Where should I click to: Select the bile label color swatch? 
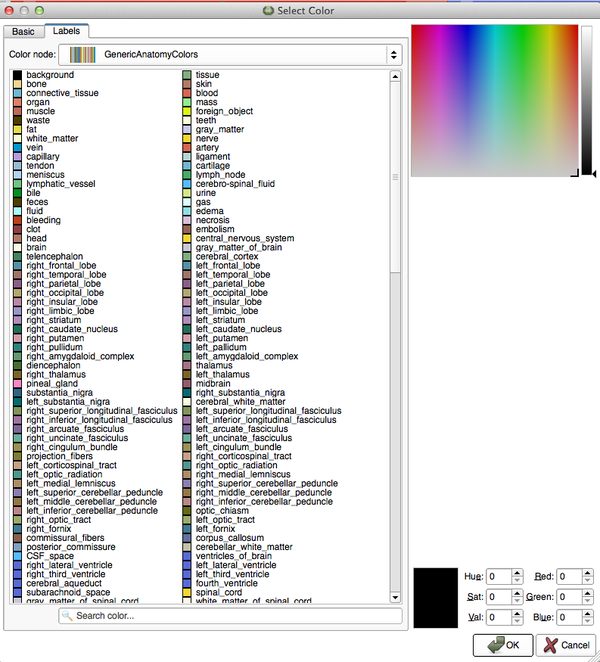[x=17, y=193]
